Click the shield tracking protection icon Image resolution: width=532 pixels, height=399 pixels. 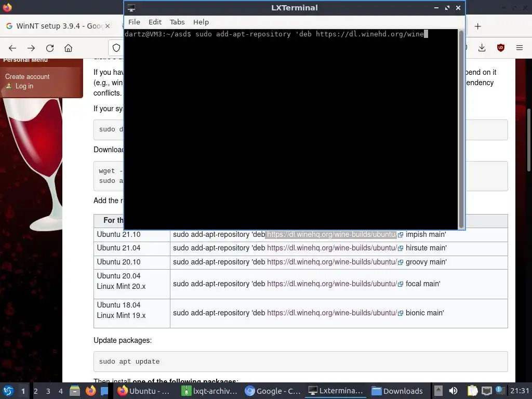tap(116, 48)
